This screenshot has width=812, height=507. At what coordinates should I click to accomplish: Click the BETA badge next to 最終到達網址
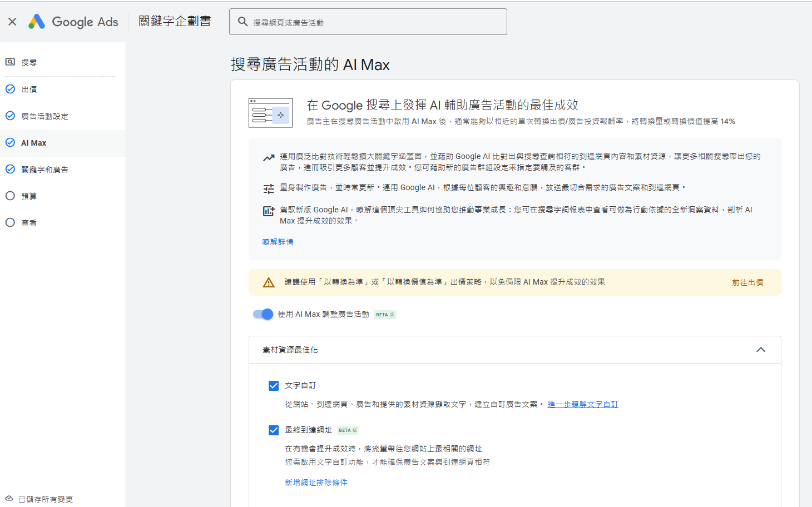point(348,430)
